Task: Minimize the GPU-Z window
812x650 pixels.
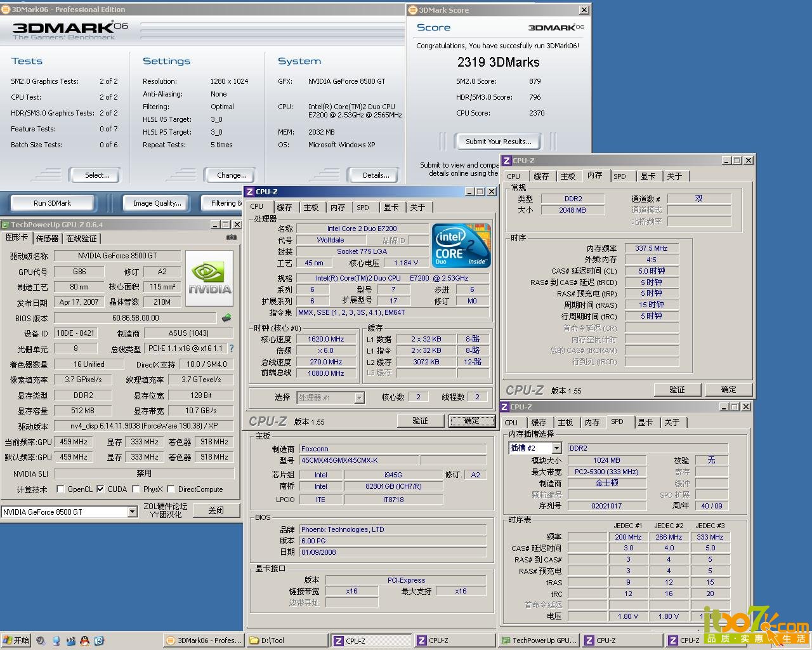Action: pos(215,225)
